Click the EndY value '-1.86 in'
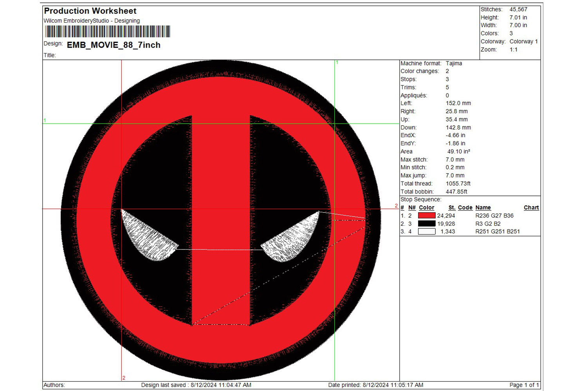 coord(455,143)
